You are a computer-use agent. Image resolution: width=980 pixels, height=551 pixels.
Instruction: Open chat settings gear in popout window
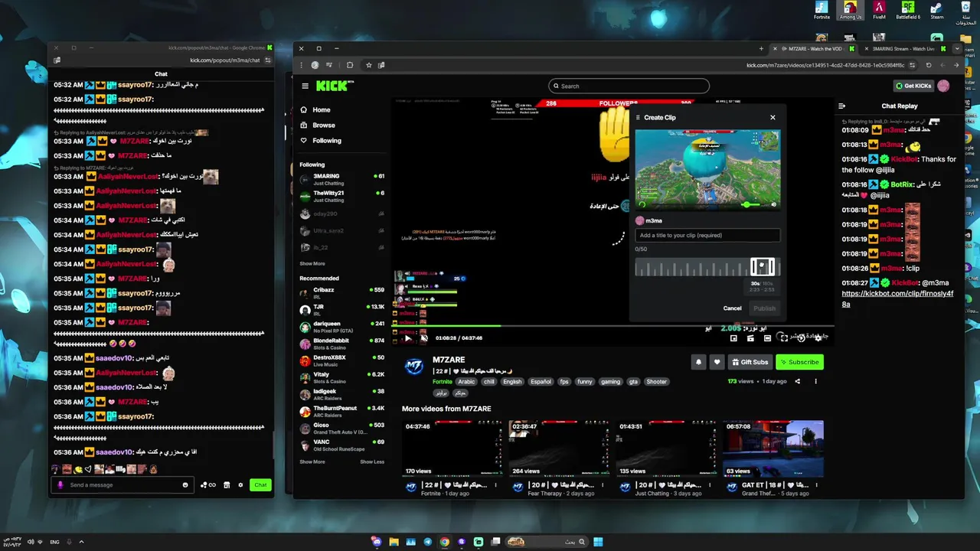pyautogui.click(x=240, y=484)
